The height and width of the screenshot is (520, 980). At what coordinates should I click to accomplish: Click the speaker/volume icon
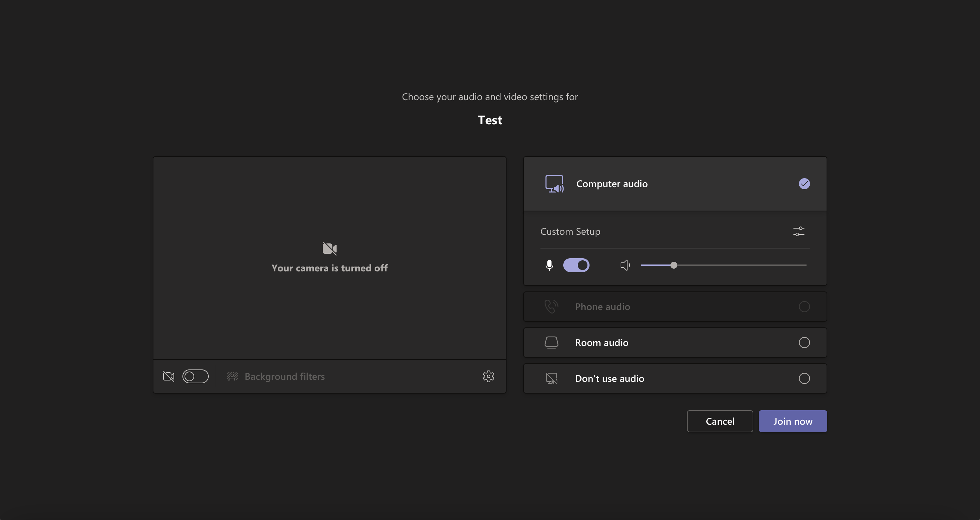click(624, 265)
